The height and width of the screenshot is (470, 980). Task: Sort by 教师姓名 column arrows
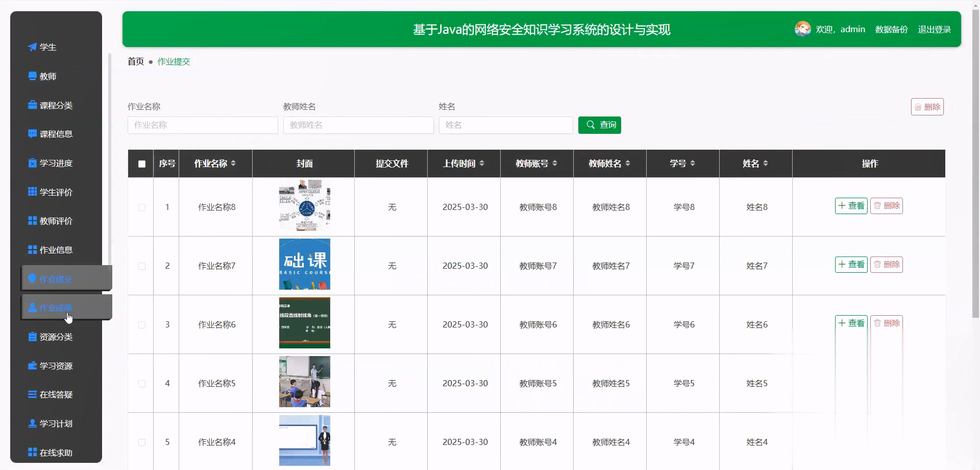point(628,163)
